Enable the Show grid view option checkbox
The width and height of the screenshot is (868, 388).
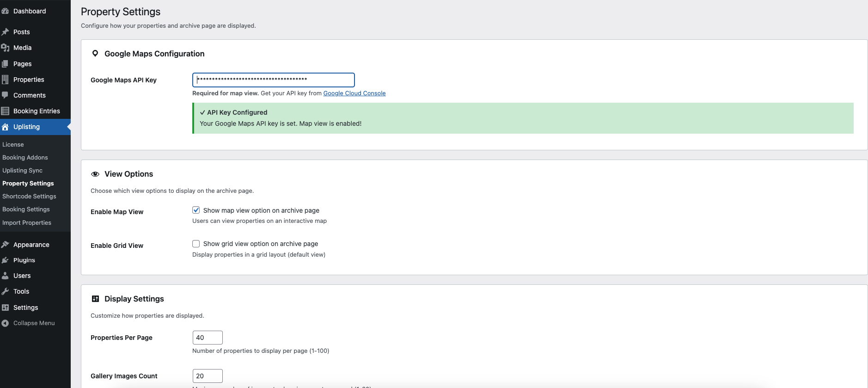(x=196, y=244)
